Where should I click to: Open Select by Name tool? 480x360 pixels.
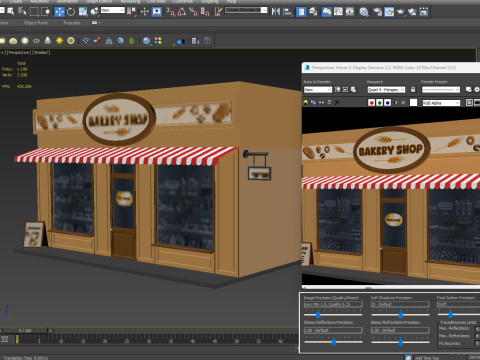click(22, 12)
